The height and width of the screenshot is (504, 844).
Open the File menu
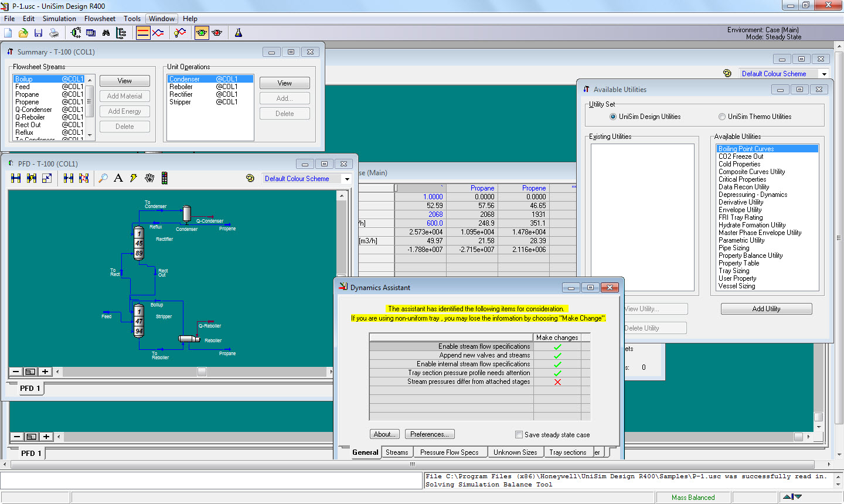9,19
